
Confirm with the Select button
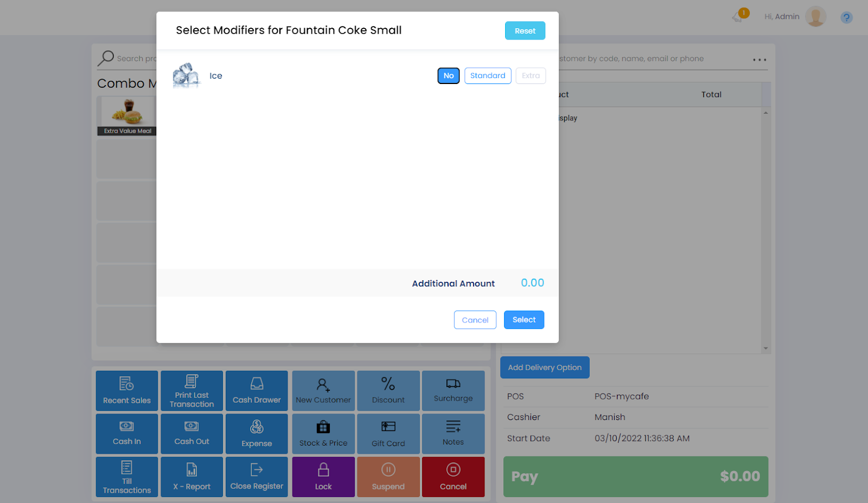point(524,320)
